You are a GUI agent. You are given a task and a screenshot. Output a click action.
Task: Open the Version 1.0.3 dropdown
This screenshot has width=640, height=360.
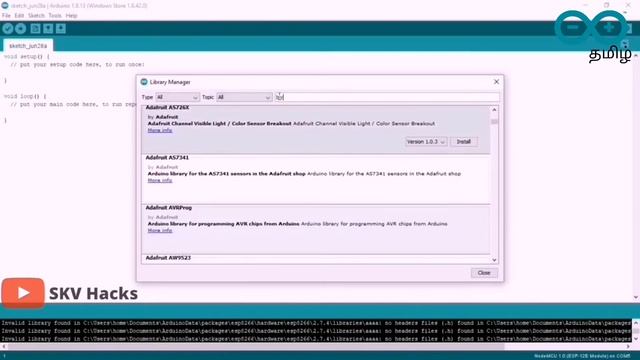click(426, 142)
